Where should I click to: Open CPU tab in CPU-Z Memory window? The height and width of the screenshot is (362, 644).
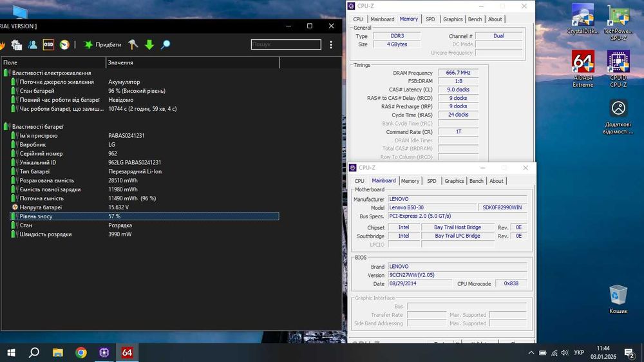357,19
